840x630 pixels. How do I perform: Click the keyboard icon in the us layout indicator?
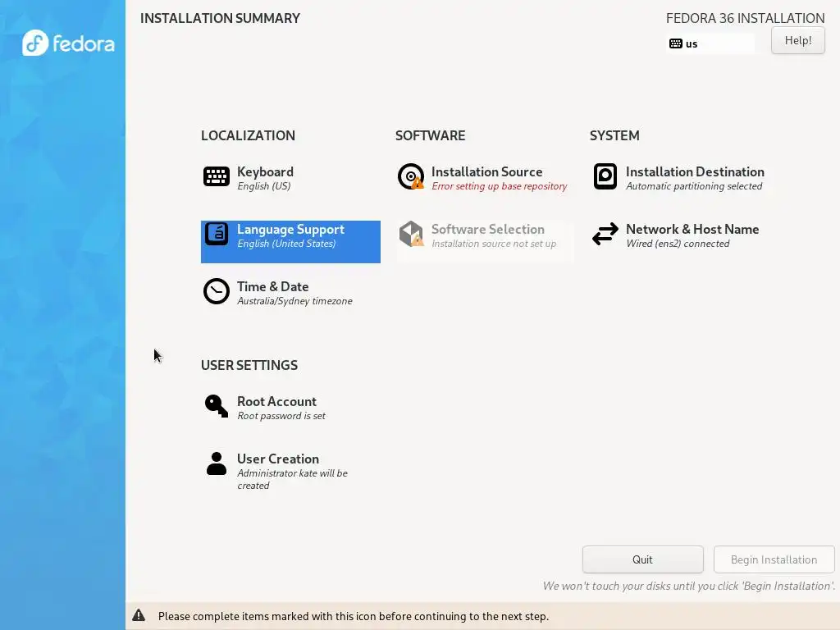pyautogui.click(x=676, y=43)
